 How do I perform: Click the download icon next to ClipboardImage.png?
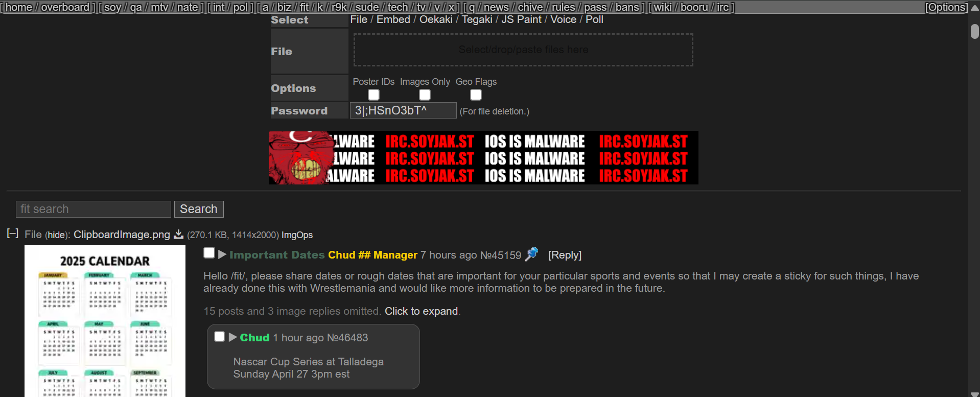178,235
